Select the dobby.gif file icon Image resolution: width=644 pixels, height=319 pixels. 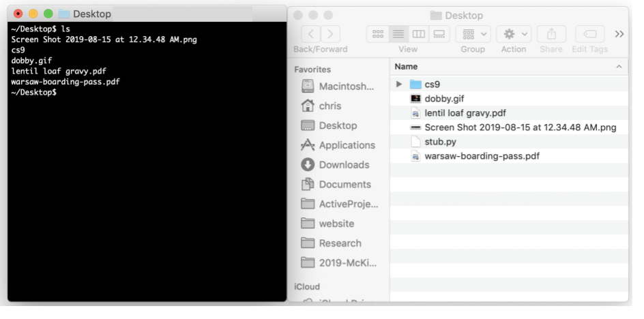point(415,99)
